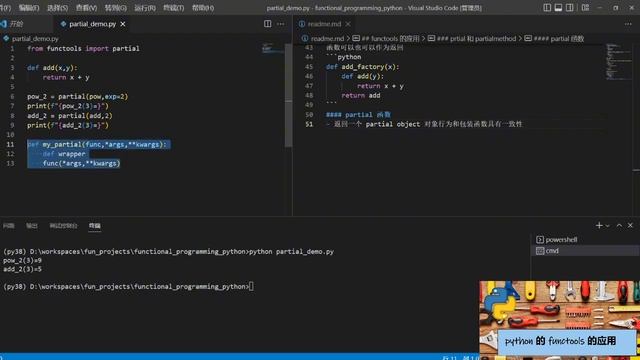
Task: Click the terminal command prompt input
Action: 251,287
